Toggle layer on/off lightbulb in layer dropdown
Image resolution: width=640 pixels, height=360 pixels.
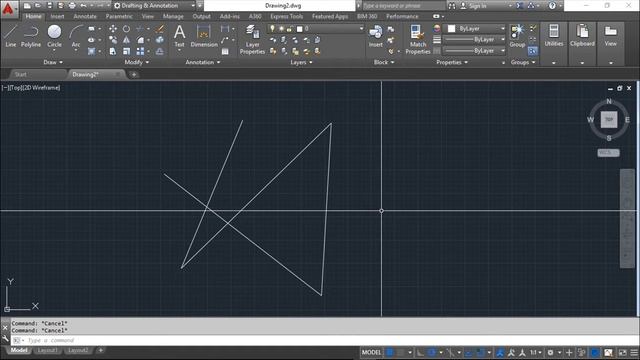tap(272, 29)
